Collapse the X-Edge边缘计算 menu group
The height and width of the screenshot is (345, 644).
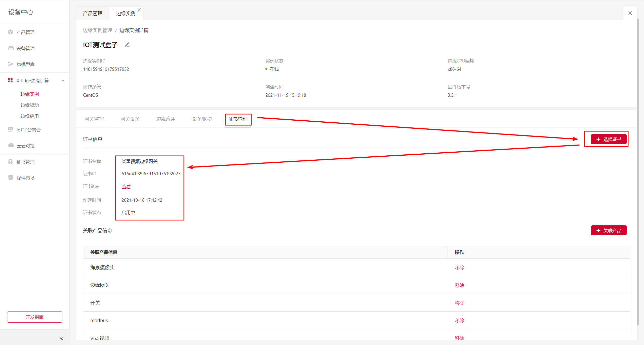tap(63, 81)
